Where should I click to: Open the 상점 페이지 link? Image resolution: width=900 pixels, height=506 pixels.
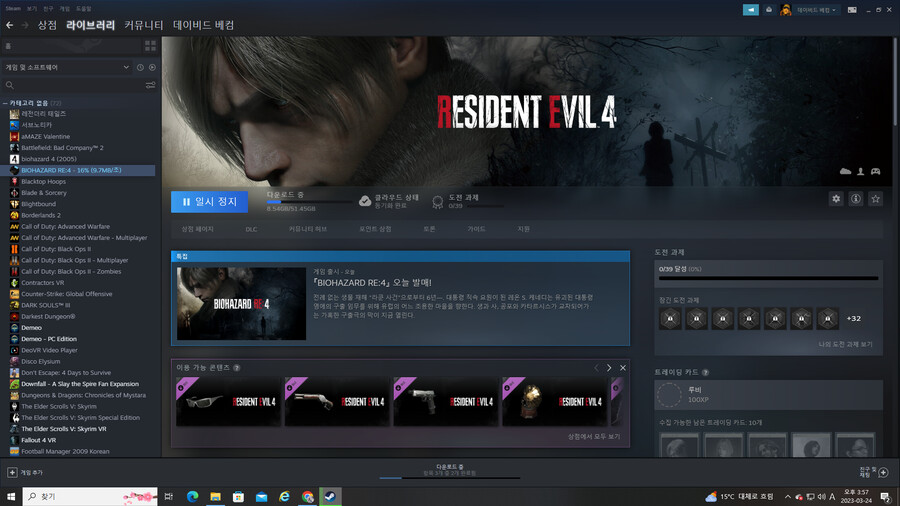[x=197, y=229]
